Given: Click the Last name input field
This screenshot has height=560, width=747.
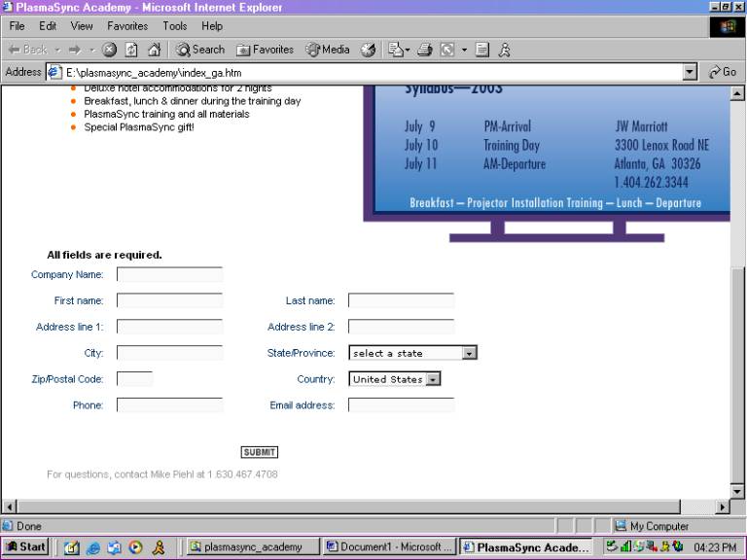Looking at the screenshot, I should [x=401, y=300].
